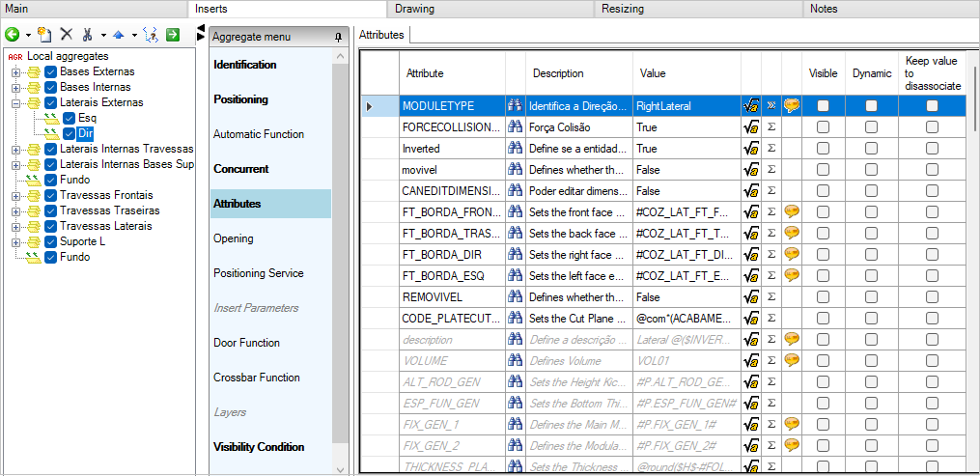Switch to the Main tab

pyautogui.click(x=94, y=9)
